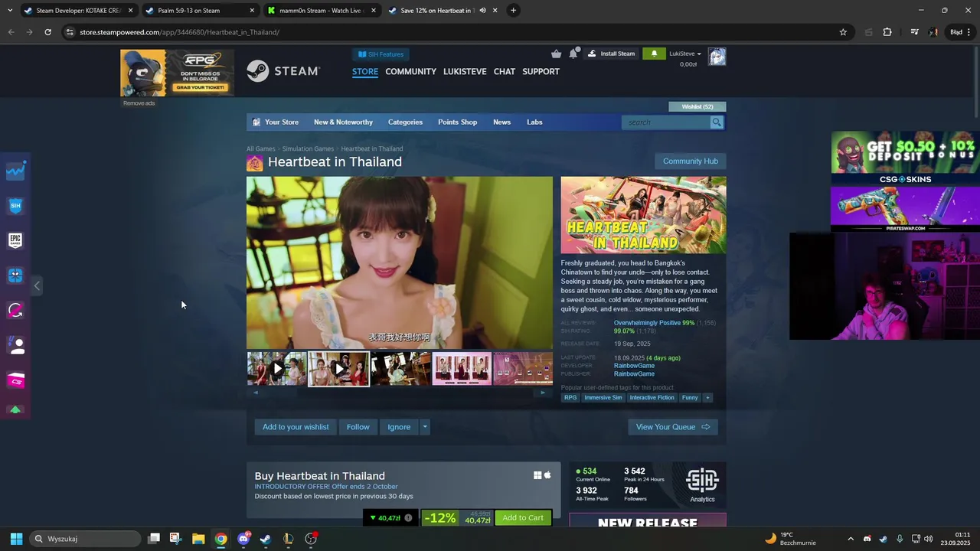Click Add to your wishlist
The image size is (980, 551).
pyautogui.click(x=296, y=427)
